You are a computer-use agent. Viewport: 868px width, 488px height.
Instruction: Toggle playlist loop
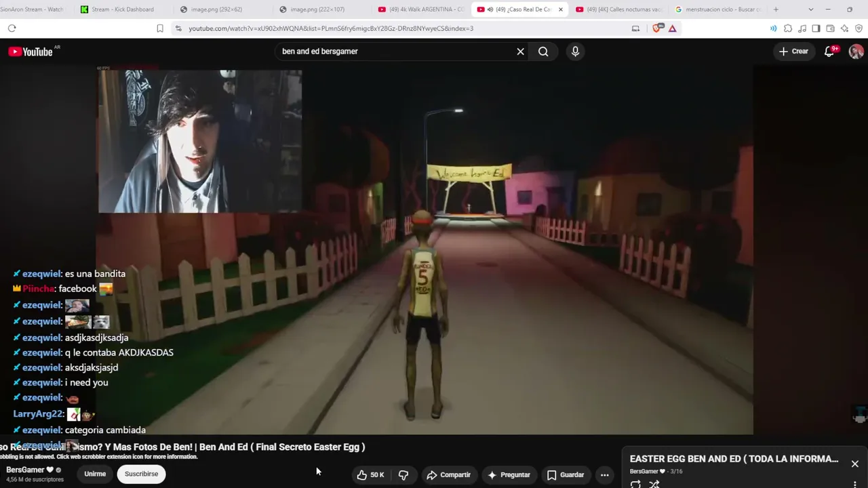pyautogui.click(x=635, y=485)
